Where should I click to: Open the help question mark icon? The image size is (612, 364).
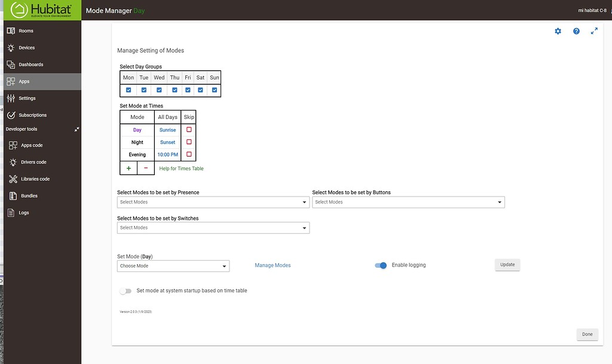576,30
